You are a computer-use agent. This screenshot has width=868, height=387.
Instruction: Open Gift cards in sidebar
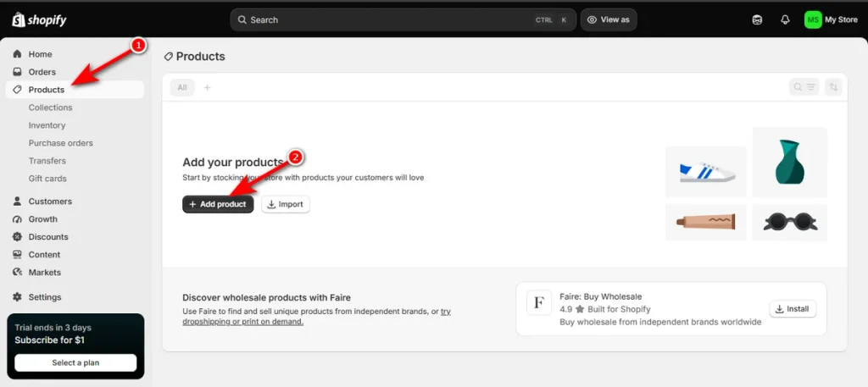(x=47, y=179)
